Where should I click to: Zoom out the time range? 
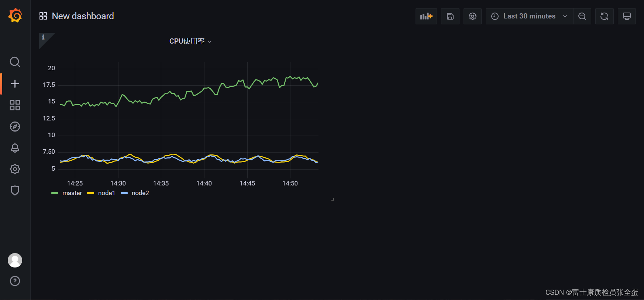(582, 16)
